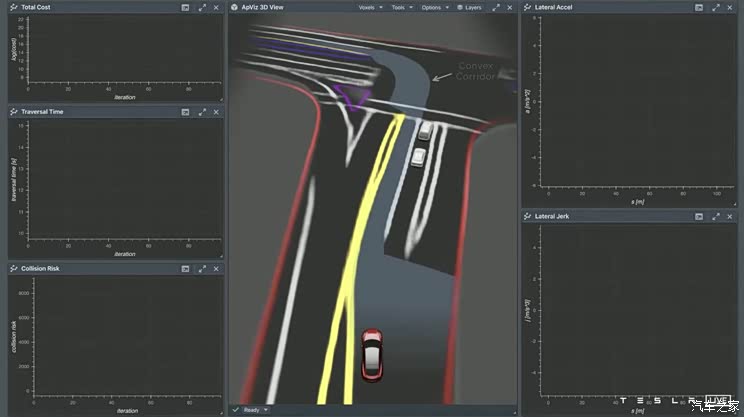The height and width of the screenshot is (417, 744).
Task: Expand the Collision Risk panel to fullscreen
Action: tap(201, 268)
